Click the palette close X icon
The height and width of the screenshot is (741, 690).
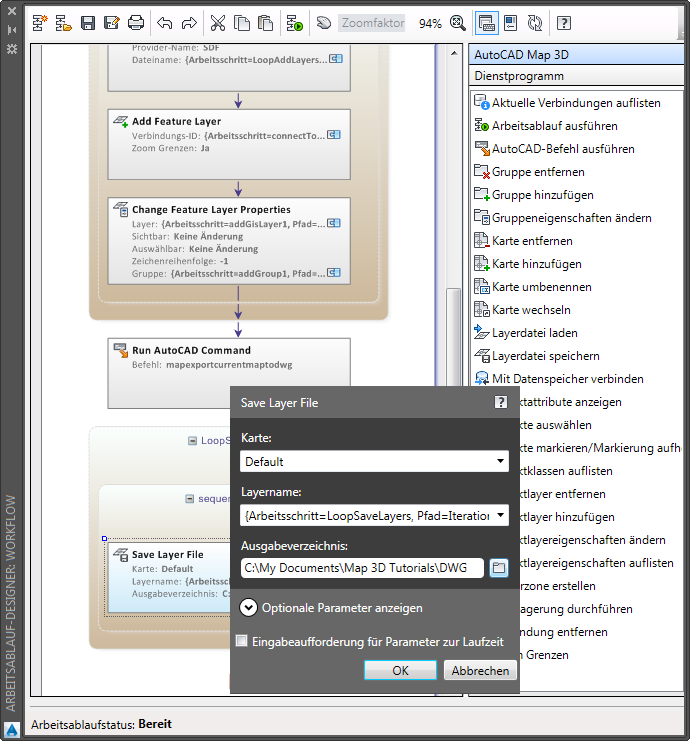coord(12,10)
